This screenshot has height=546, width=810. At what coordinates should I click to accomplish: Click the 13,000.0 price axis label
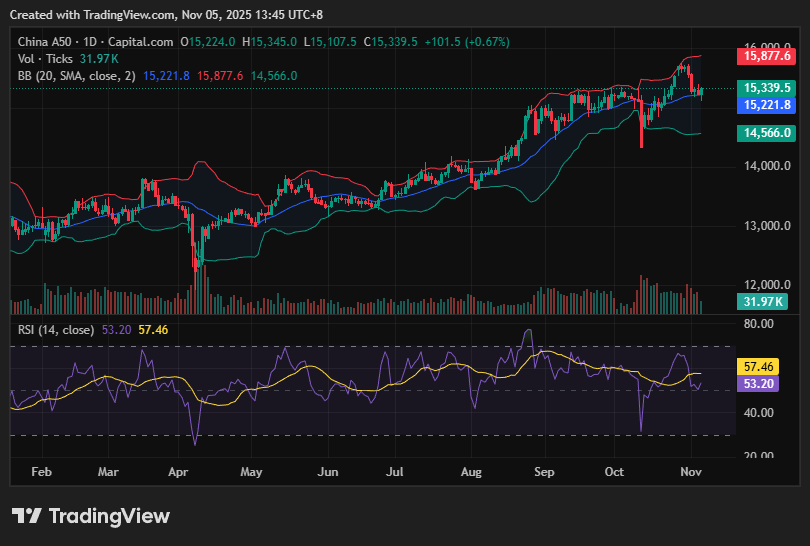[767, 226]
